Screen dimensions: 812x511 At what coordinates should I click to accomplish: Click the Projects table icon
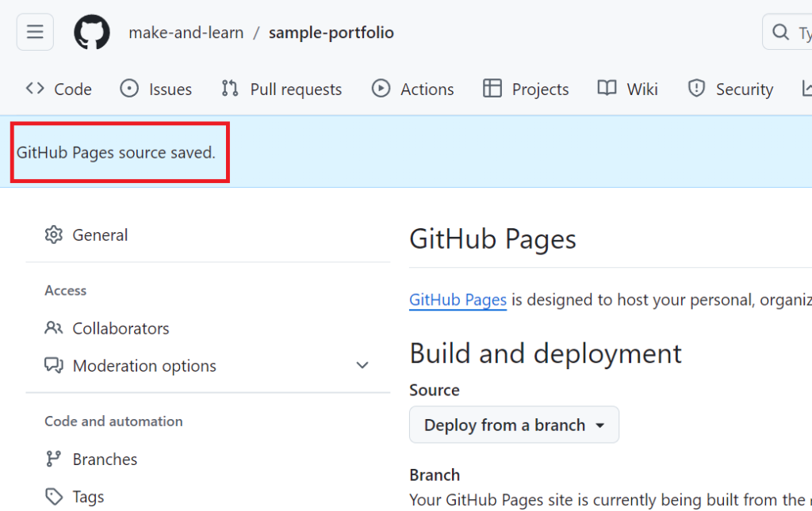(x=492, y=89)
